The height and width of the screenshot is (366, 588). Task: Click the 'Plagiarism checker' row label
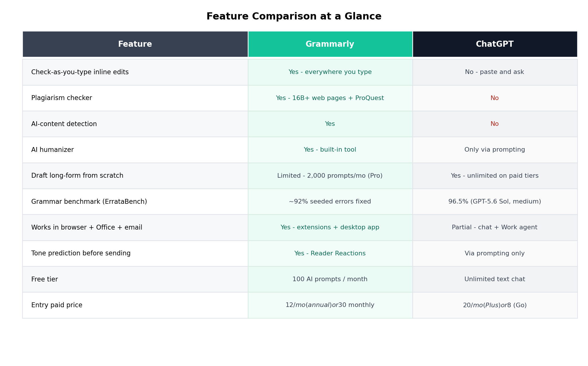tap(62, 98)
